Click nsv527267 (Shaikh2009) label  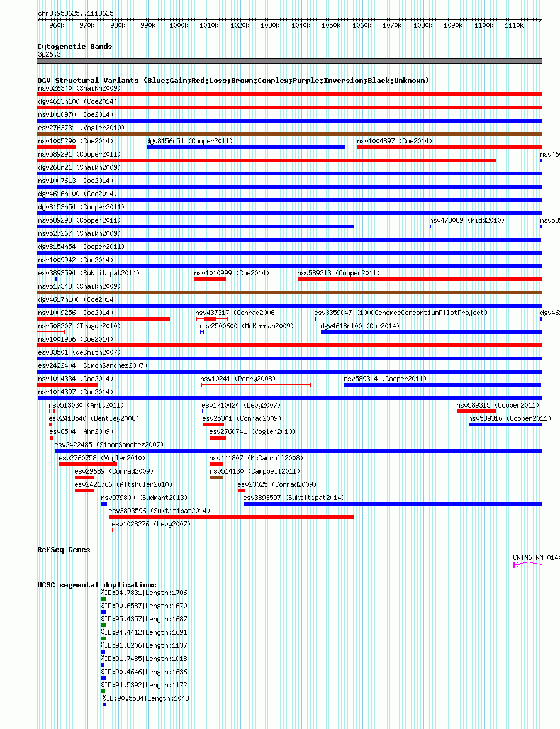point(79,233)
